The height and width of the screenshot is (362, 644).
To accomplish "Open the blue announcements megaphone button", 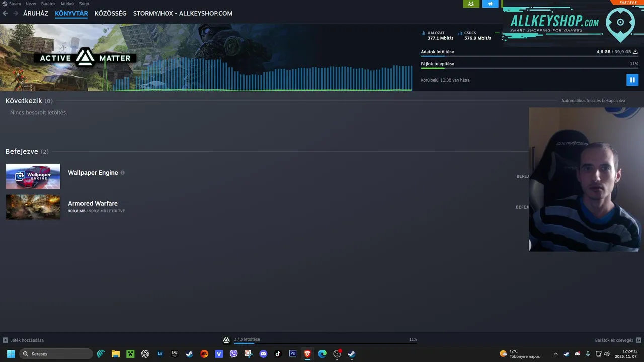I will [x=490, y=4].
